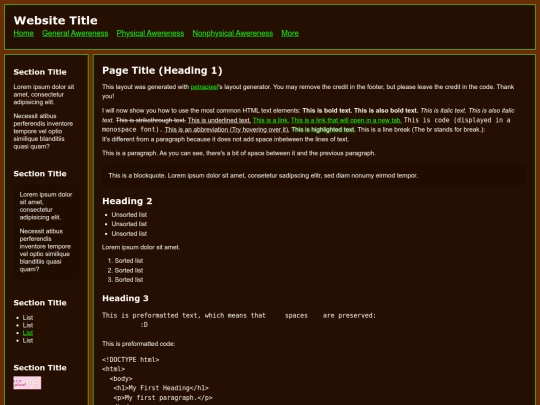Click the Website Title heading
The width and height of the screenshot is (540, 405).
[55, 20]
